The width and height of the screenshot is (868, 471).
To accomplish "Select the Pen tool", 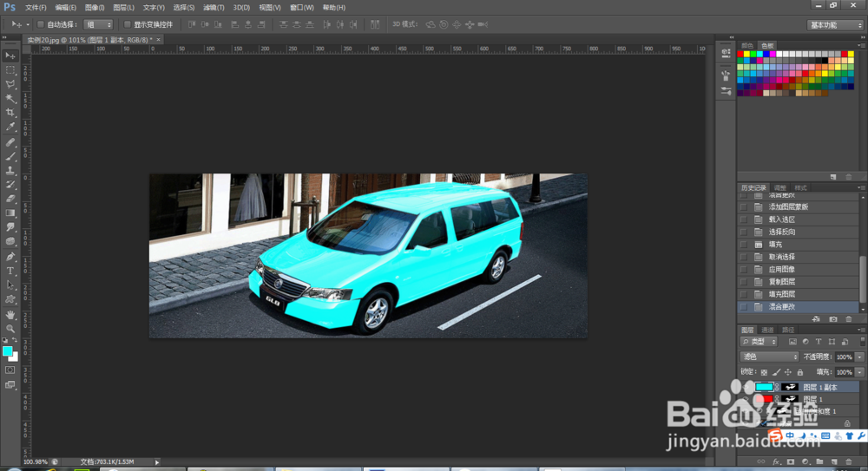I will [11, 257].
